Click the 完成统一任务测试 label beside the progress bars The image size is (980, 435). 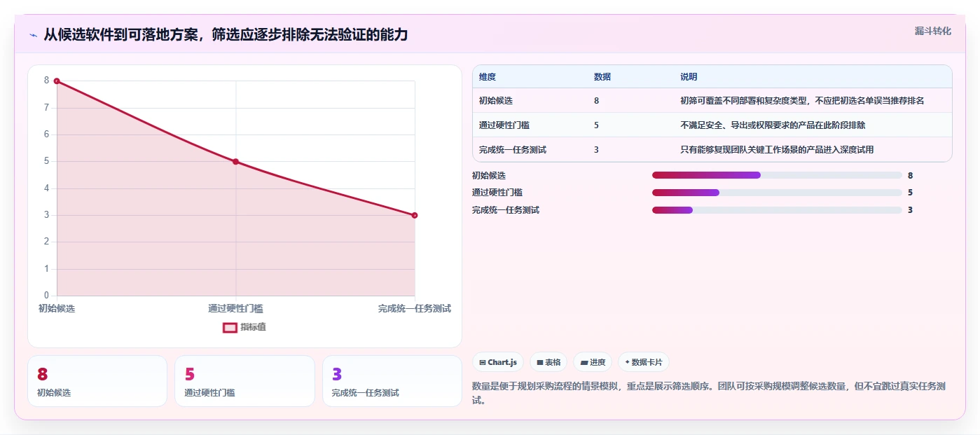pos(506,210)
